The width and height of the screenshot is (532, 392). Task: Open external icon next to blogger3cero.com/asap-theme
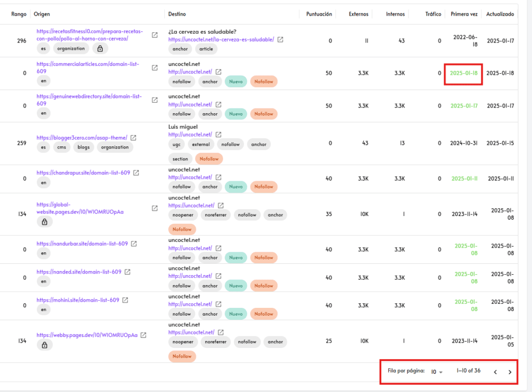coord(134,138)
